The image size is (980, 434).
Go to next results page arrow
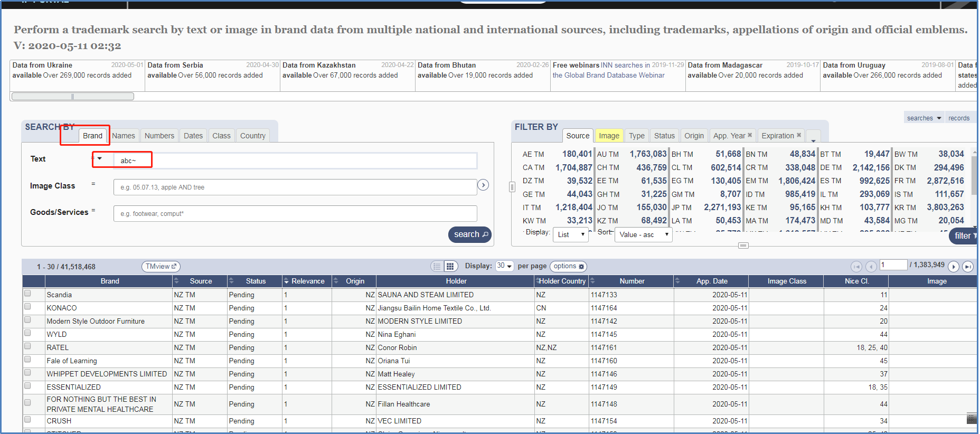point(954,267)
